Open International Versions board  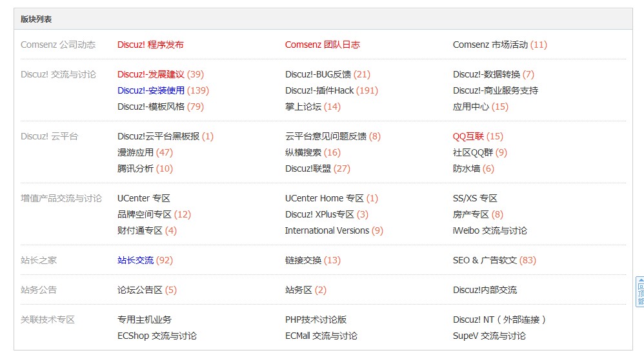click(x=327, y=230)
